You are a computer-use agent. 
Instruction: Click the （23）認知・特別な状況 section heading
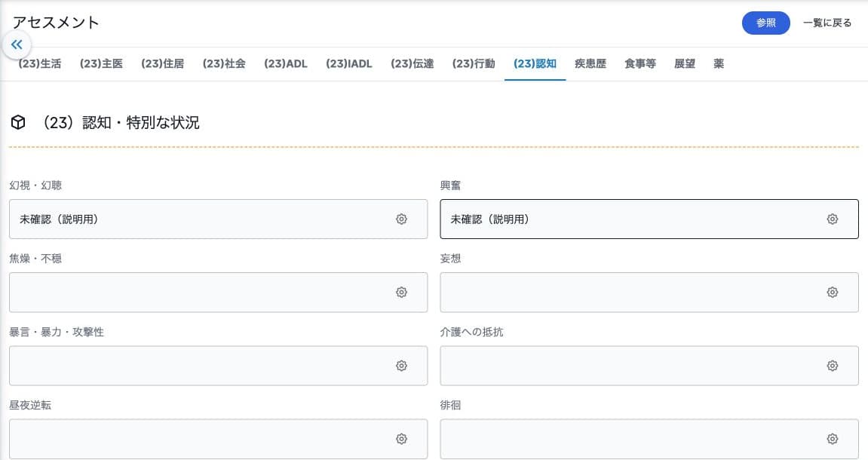(121, 122)
